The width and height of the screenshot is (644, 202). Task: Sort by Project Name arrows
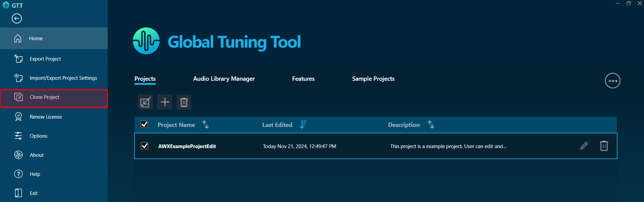205,125
